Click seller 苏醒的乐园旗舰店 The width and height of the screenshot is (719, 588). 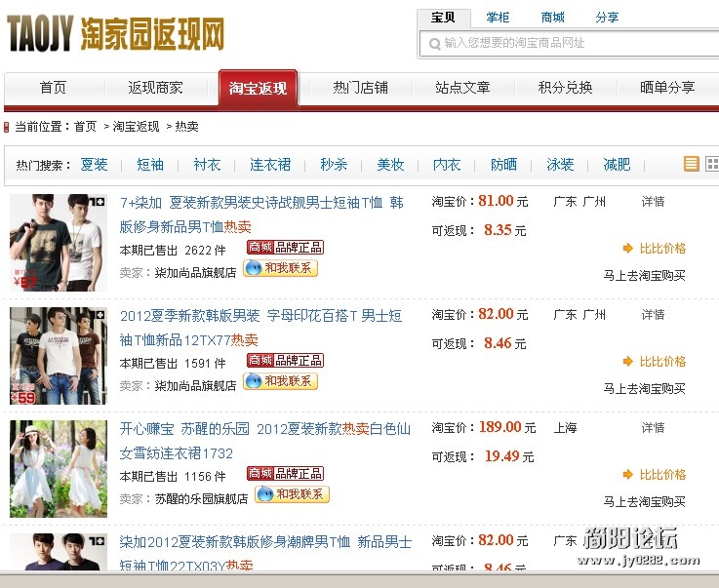pos(201,499)
